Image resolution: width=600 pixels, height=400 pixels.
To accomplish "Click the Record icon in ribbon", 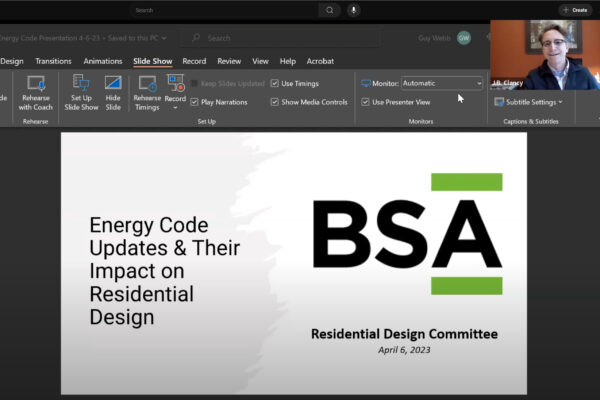I will tap(175, 83).
